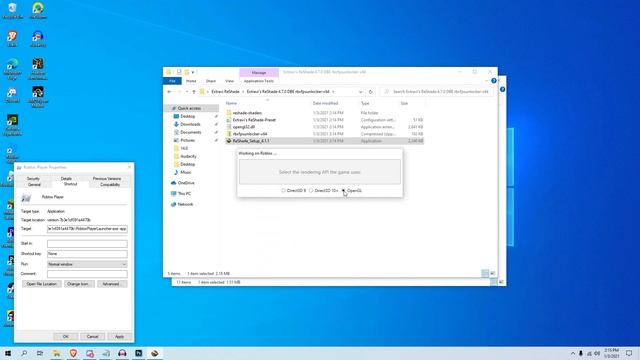The width and height of the screenshot is (640, 360).
Task: Open action center notifications icon
Action: pyautogui.click(x=629, y=353)
